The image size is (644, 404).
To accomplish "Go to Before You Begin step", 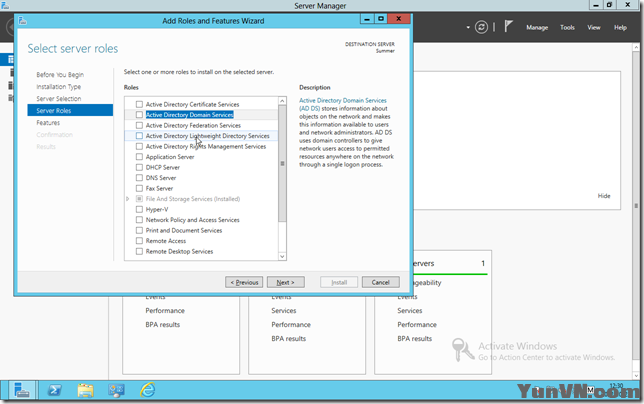I will pos(60,75).
